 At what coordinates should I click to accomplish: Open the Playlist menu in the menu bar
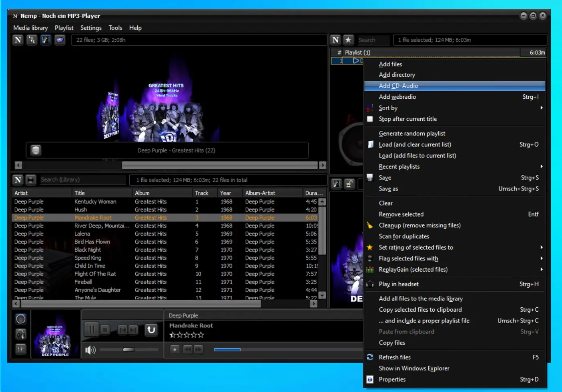pos(64,28)
